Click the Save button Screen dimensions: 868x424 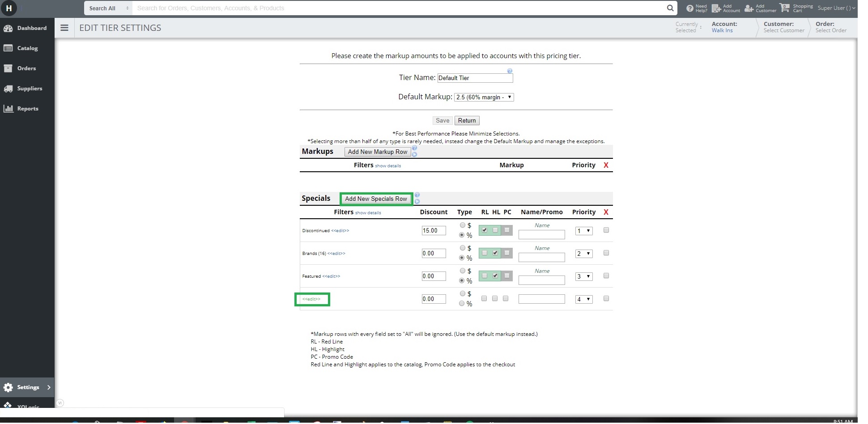coord(443,121)
